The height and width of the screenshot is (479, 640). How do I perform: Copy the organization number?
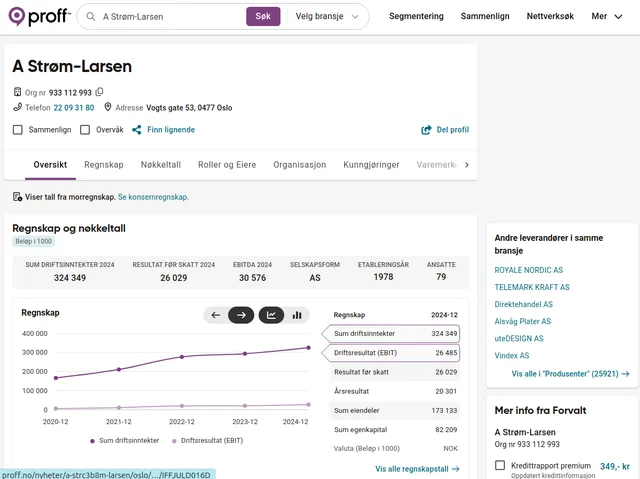tap(100, 92)
